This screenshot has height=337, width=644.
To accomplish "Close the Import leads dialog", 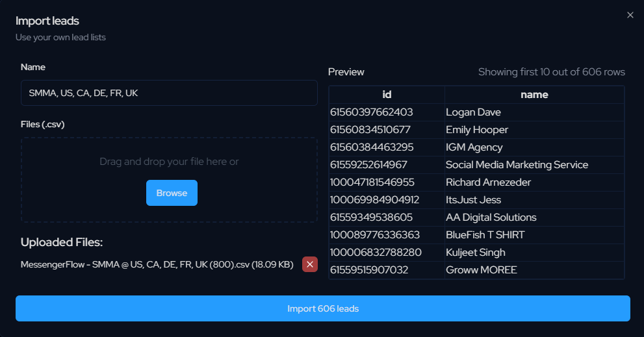I will pos(630,15).
